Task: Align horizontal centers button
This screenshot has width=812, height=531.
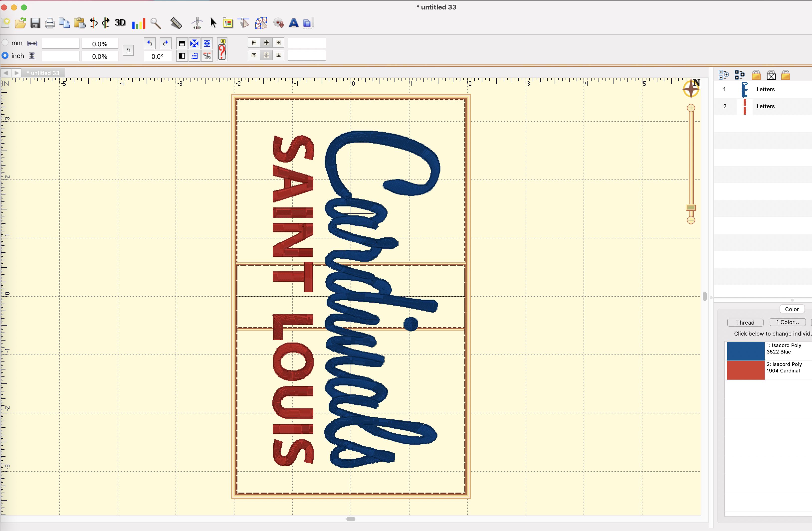Action: coord(266,43)
